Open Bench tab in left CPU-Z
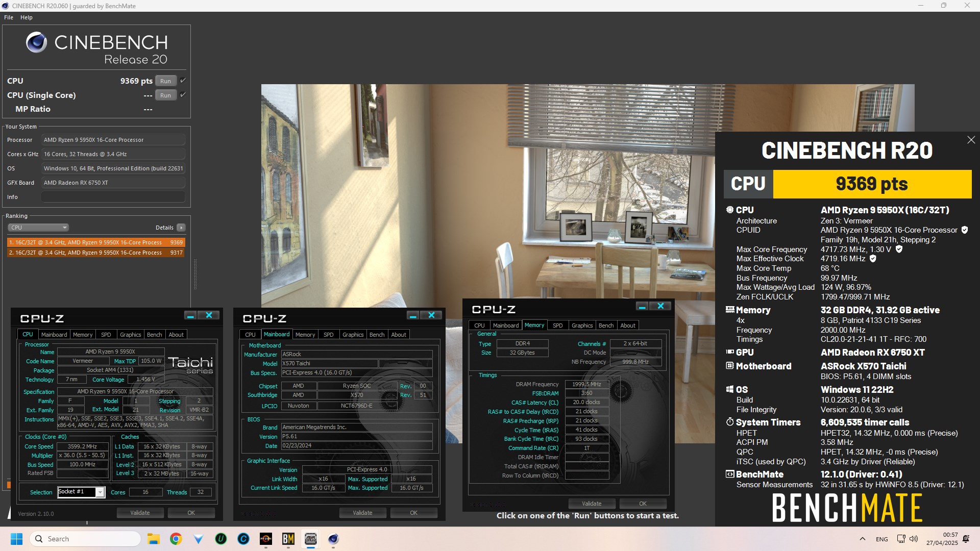This screenshot has height=551, width=980. 154,335
